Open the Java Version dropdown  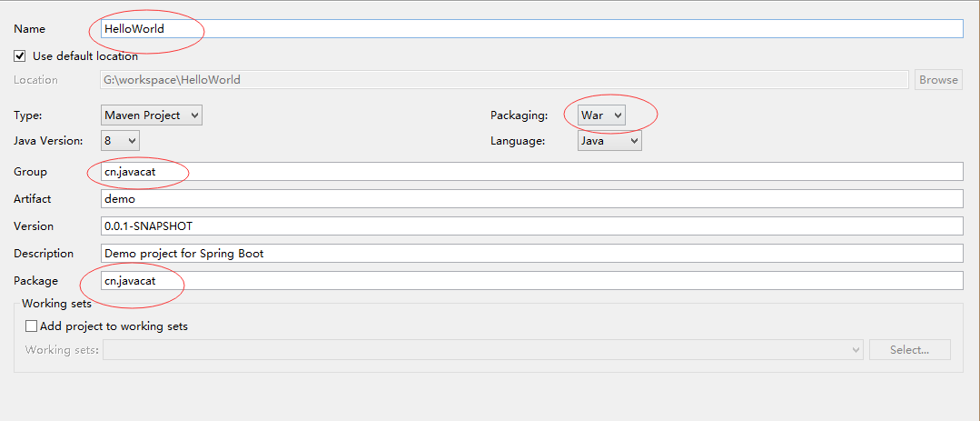pos(120,140)
